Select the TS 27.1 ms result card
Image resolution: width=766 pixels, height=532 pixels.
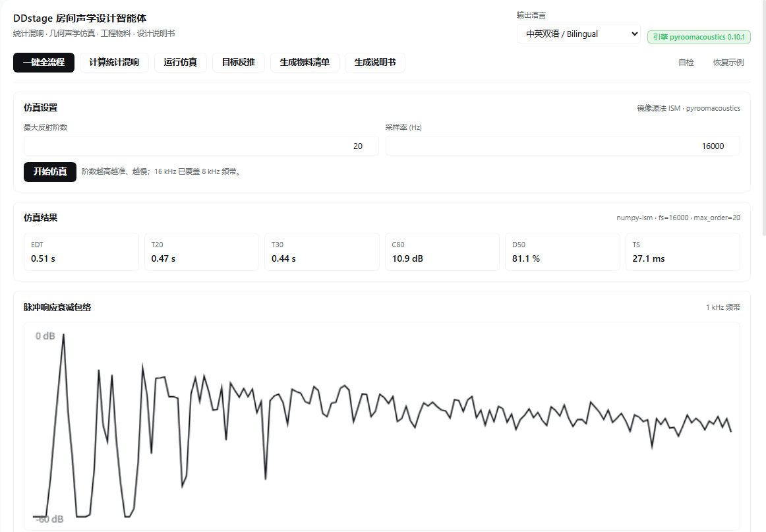click(x=682, y=252)
